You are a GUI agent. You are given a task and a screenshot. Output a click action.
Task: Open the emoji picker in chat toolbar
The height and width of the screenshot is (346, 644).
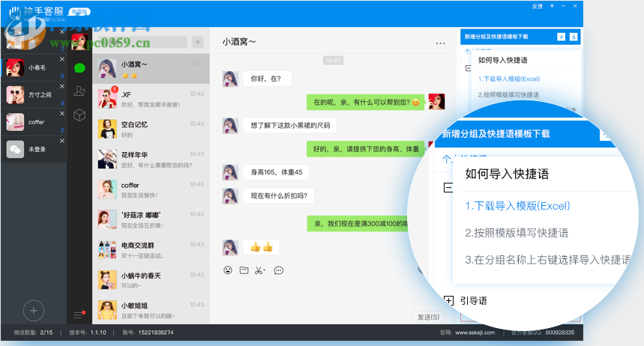(227, 270)
